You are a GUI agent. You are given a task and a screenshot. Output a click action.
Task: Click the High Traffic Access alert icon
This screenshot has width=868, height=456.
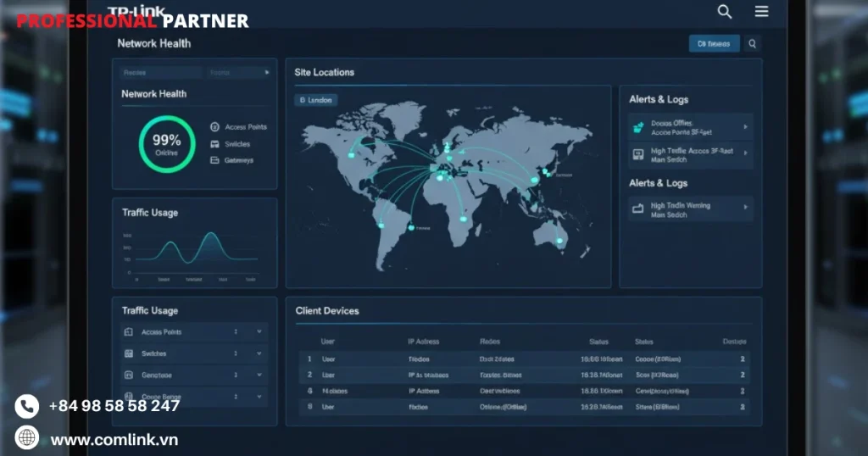point(638,155)
